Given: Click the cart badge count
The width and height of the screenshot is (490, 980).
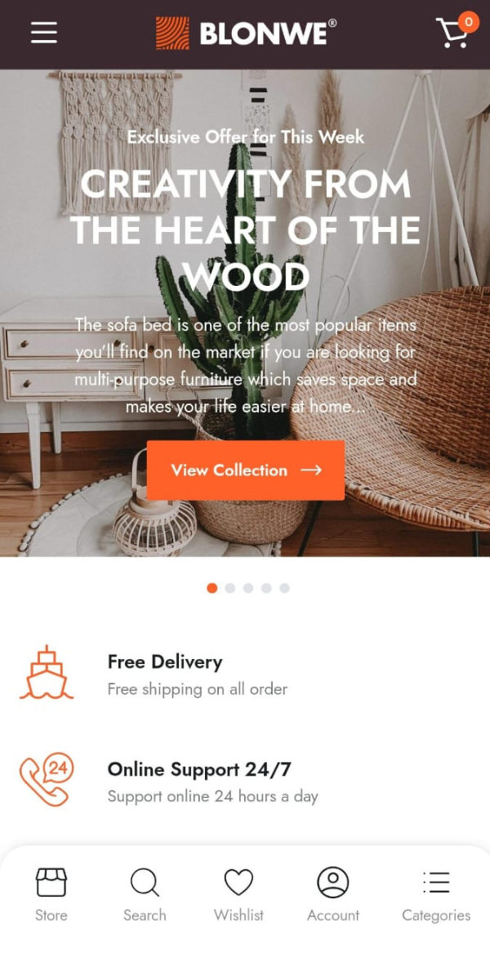Looking at the screenshot, I should click(x=469, y=22).
